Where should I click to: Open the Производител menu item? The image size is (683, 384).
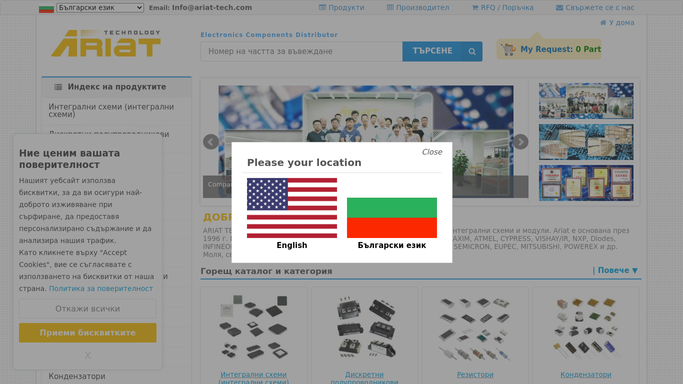[x=418, y=7]
